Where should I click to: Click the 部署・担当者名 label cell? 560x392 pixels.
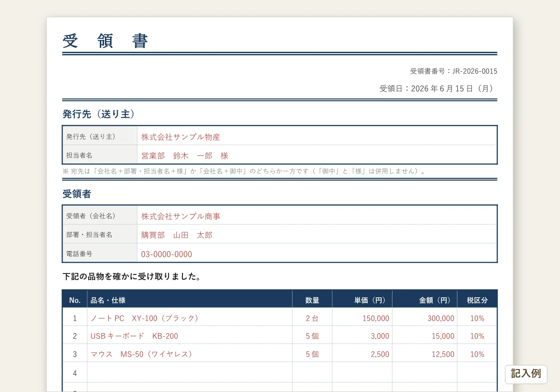[100, 234]
